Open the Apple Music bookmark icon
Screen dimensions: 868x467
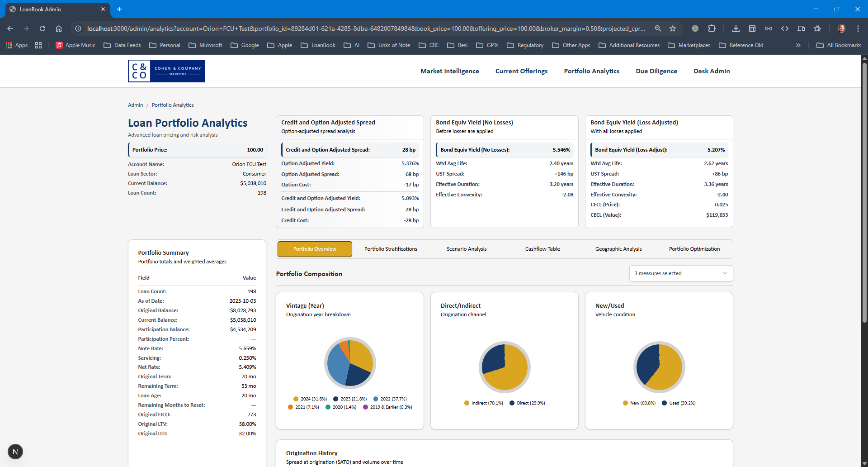pos(59,45)
